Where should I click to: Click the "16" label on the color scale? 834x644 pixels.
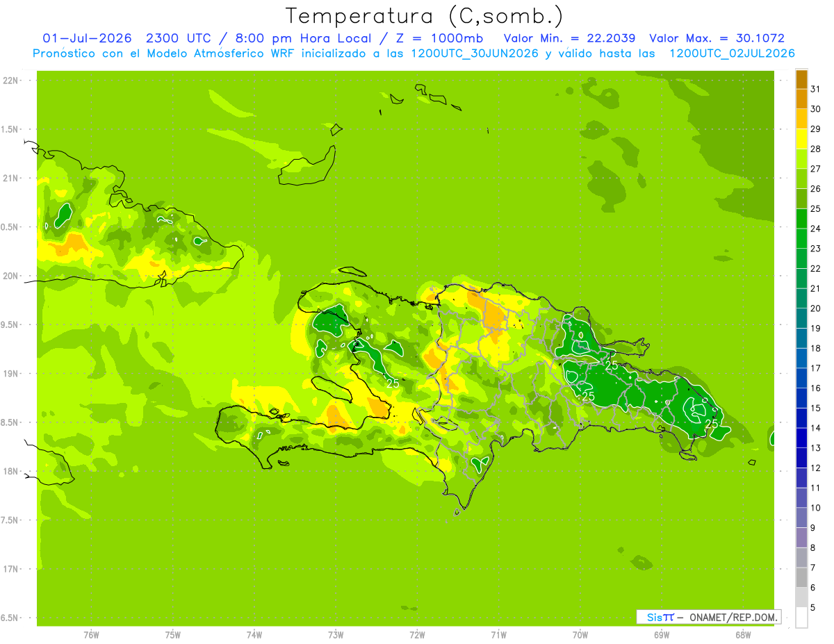(x=815, y=388)
